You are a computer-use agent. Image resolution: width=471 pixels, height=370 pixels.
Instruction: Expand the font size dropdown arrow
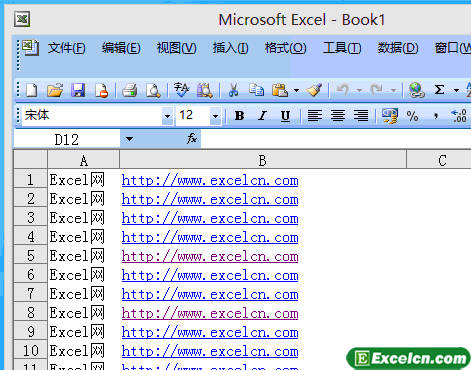[x=216, y=116]
